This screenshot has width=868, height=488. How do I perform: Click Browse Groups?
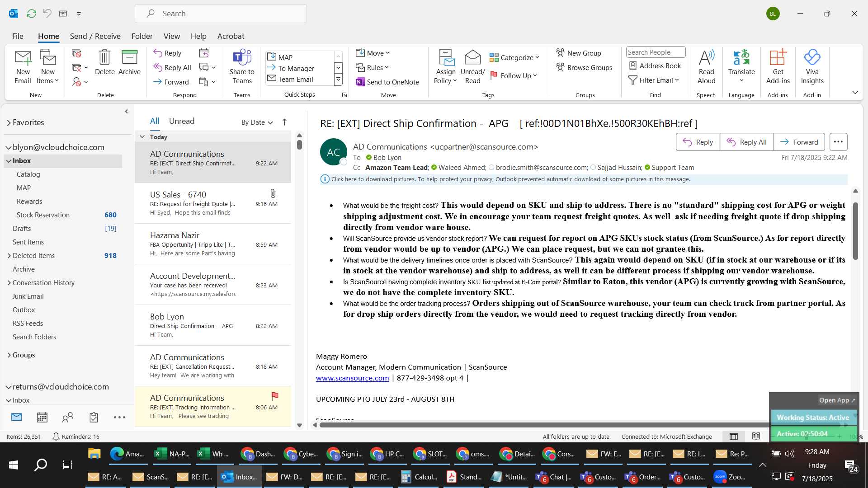[x=584, y=67]
